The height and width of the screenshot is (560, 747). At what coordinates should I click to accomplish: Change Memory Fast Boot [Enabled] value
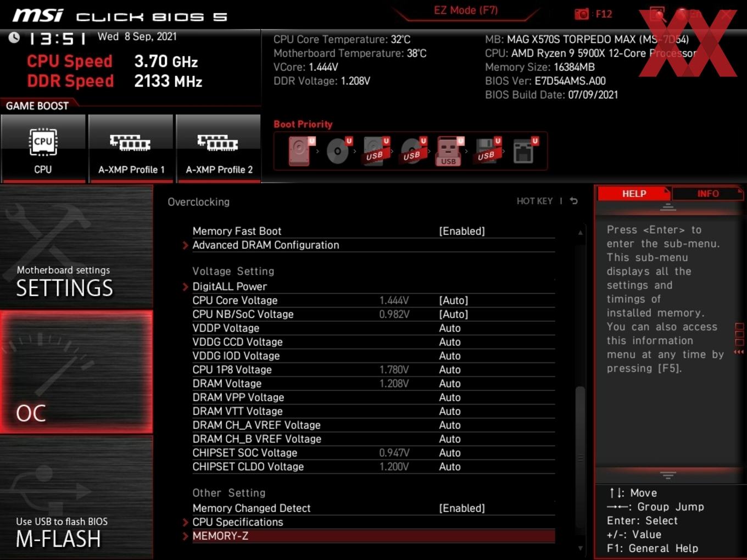click(462, 231)
